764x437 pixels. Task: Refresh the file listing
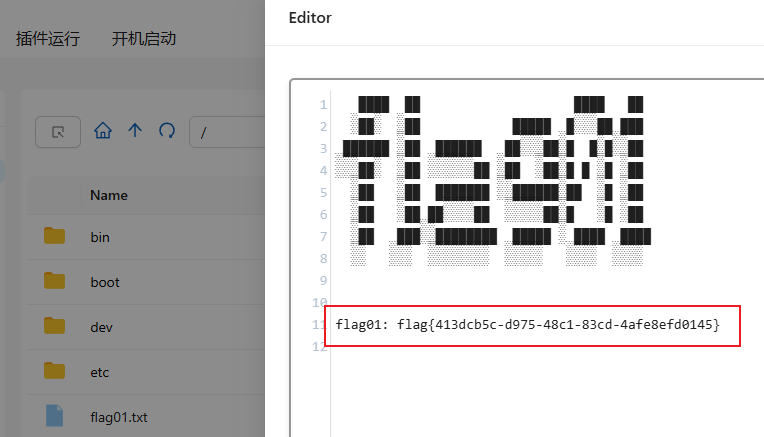pos(167,131)
